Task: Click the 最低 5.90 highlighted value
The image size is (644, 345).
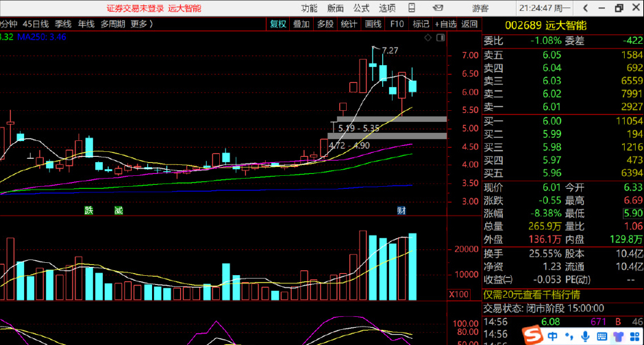Action: (633, 213)
